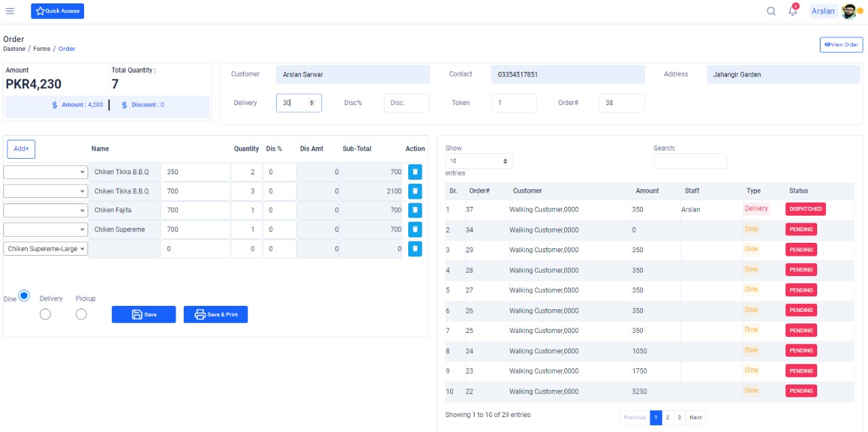868x432 pixels.
Task: Open the notifications bell
Action: point(792,11)
